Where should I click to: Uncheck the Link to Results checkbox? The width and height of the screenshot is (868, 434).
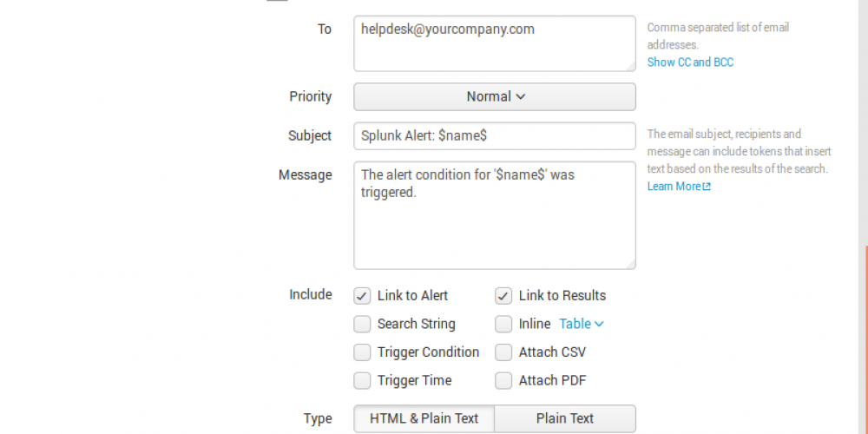click(x=503, y=296)
